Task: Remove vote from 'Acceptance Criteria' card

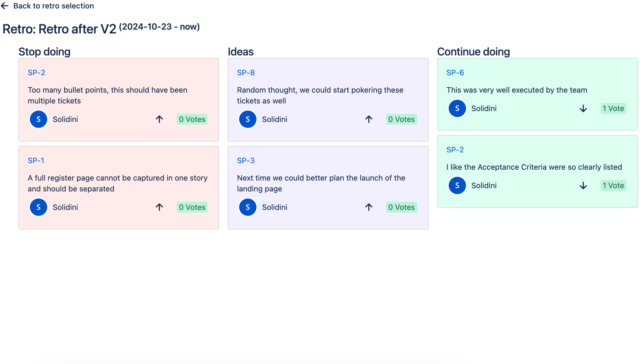Action: 583,186
